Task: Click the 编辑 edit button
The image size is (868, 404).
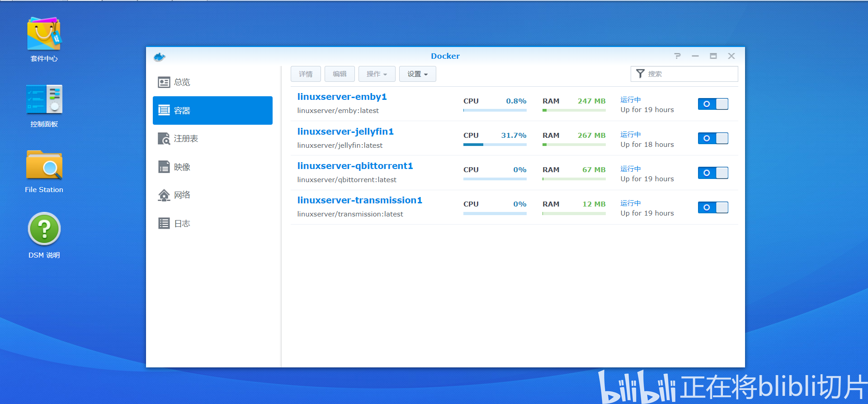Action: click(340, 74)
